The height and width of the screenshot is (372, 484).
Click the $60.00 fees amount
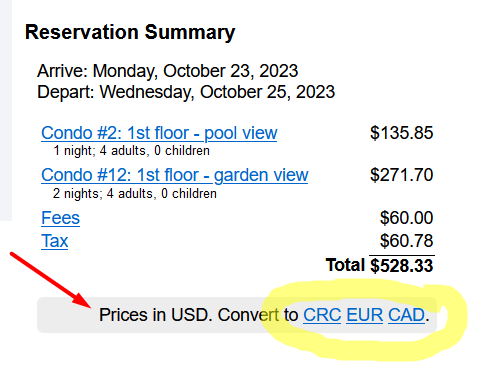pos(407,218)
